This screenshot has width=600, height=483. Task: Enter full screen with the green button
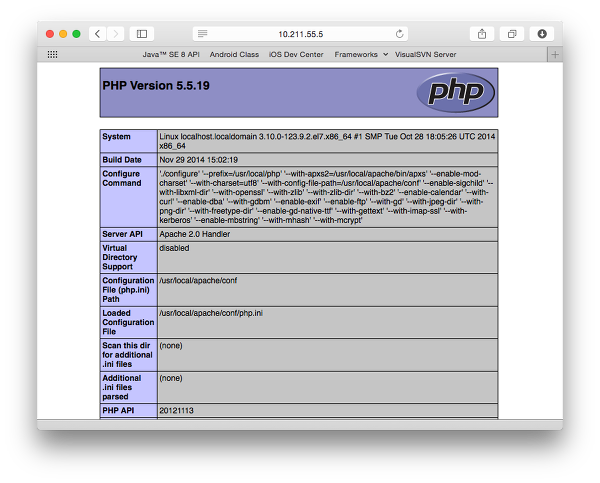pos(77,34)
